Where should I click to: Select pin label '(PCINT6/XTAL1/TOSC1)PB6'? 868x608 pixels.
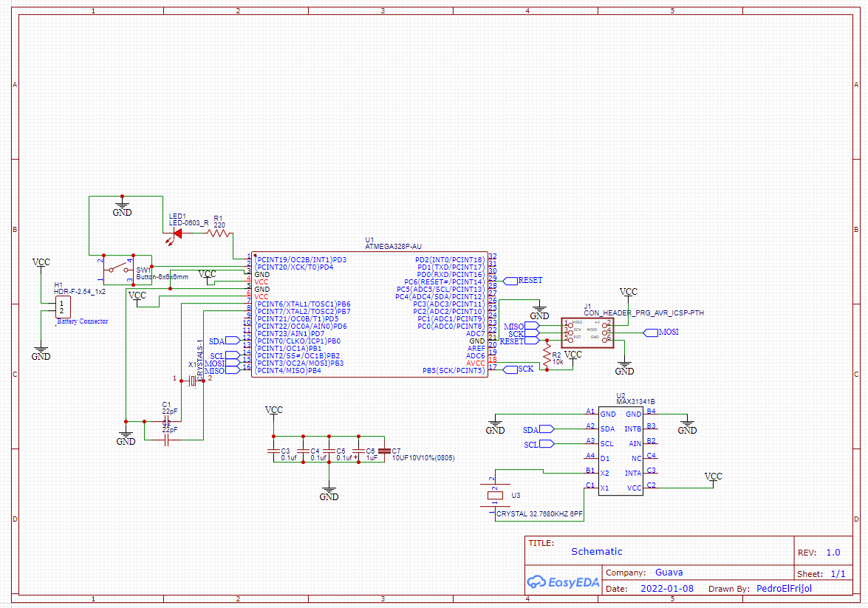[302, 304]
